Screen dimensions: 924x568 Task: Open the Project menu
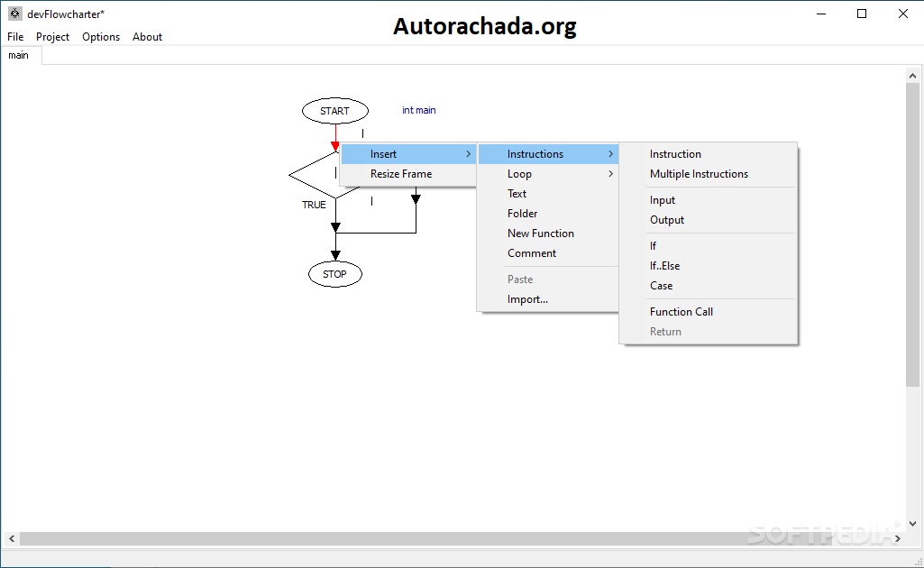tap(52, 37)
